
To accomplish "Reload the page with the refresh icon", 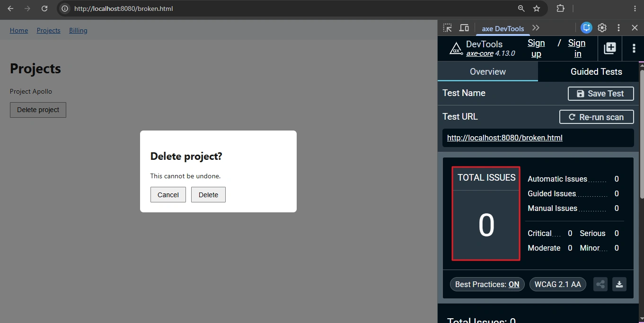I will [x=44, y=9].
